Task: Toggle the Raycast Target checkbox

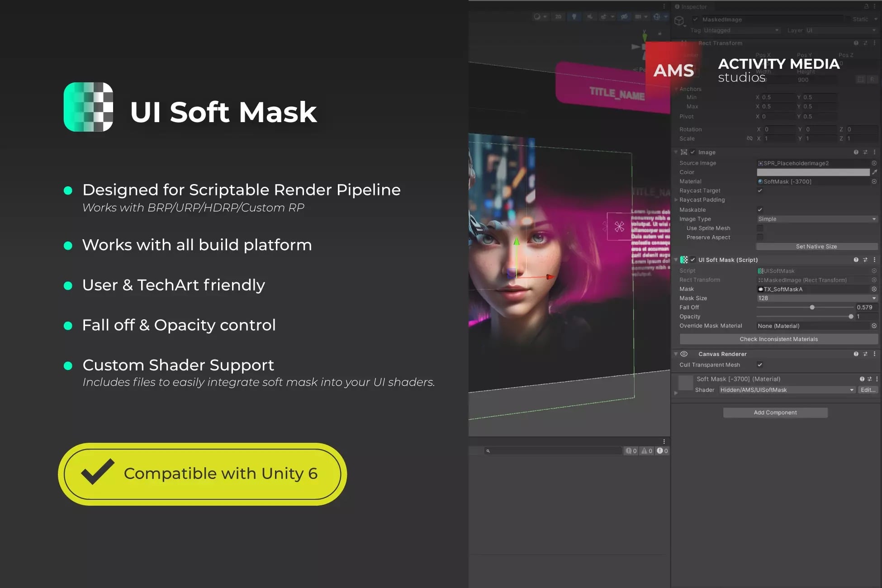Action: 760,191
